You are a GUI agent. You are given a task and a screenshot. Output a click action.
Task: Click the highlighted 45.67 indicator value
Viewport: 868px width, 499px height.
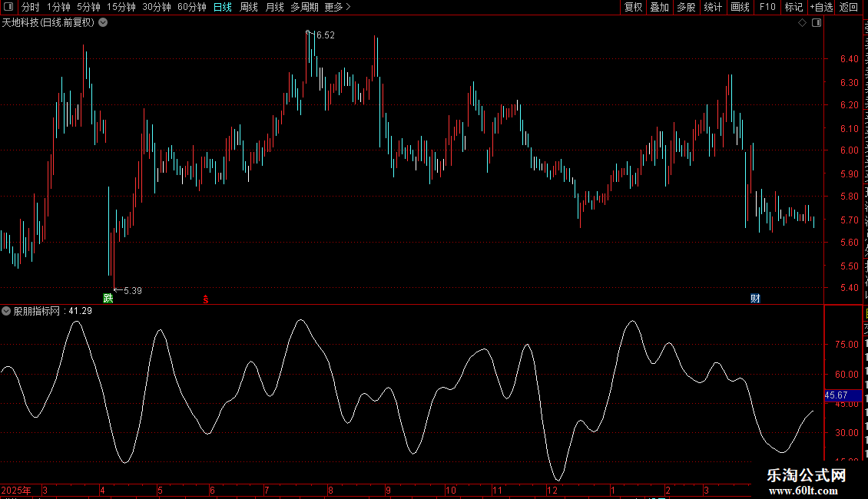[843, 395]
